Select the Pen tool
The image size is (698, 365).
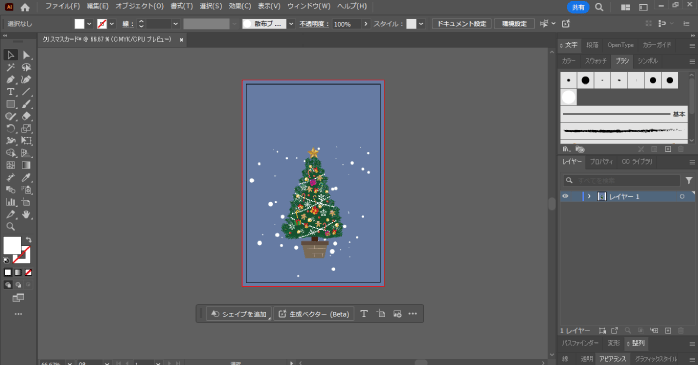11,80
